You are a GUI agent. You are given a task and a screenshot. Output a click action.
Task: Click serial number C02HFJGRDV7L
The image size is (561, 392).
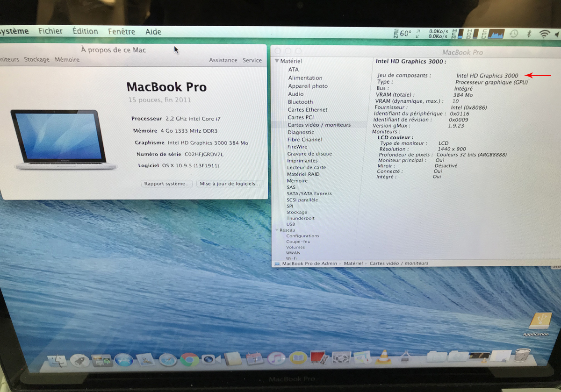tap(204, 154)
